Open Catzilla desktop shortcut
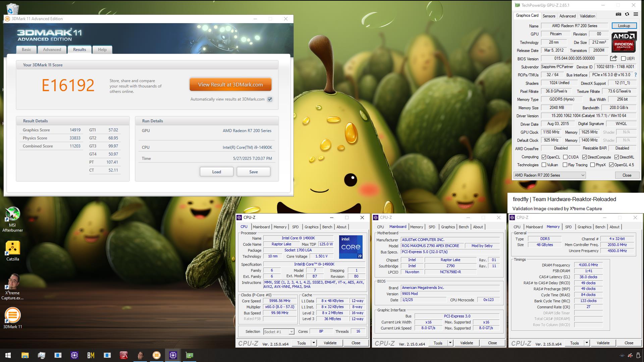 13,251
